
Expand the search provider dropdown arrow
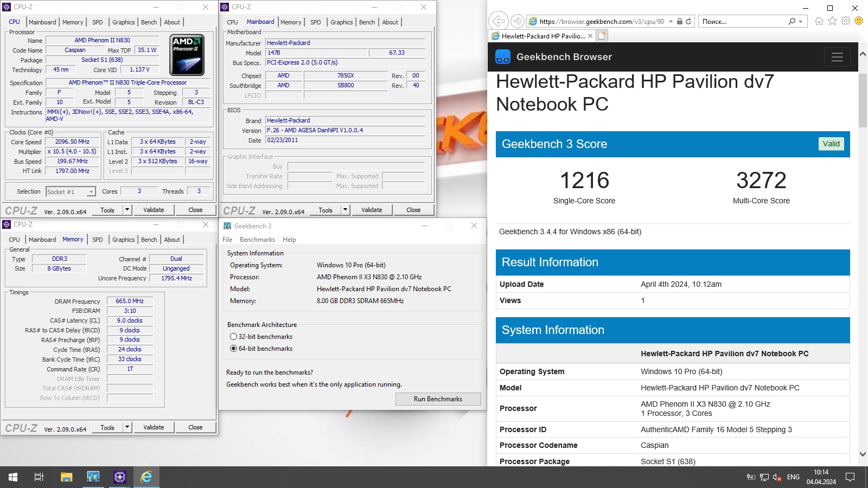(x=800, y=21)
